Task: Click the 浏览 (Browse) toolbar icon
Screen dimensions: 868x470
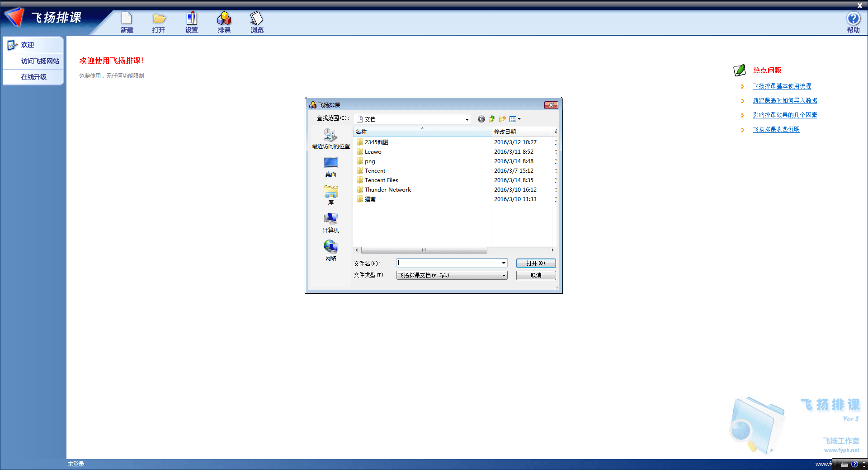Action: (257, 22)
